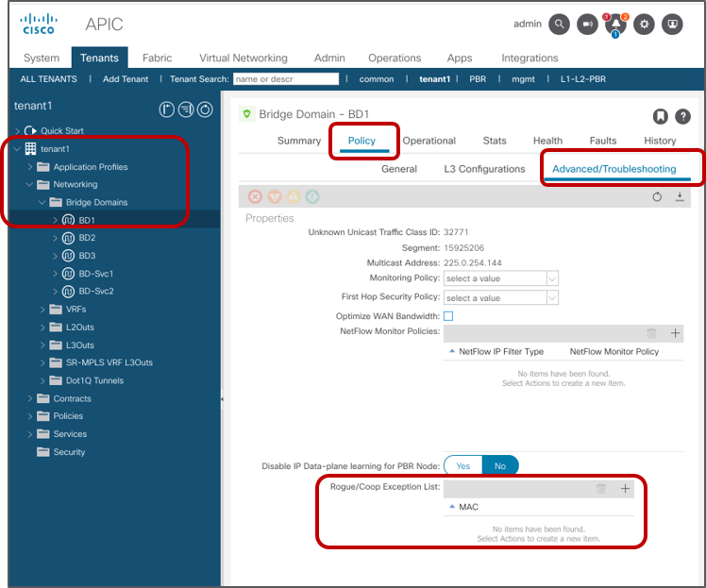Collapse the navigation pane splitter handle
Screen dimensions: 706x588
click(222, 399)
